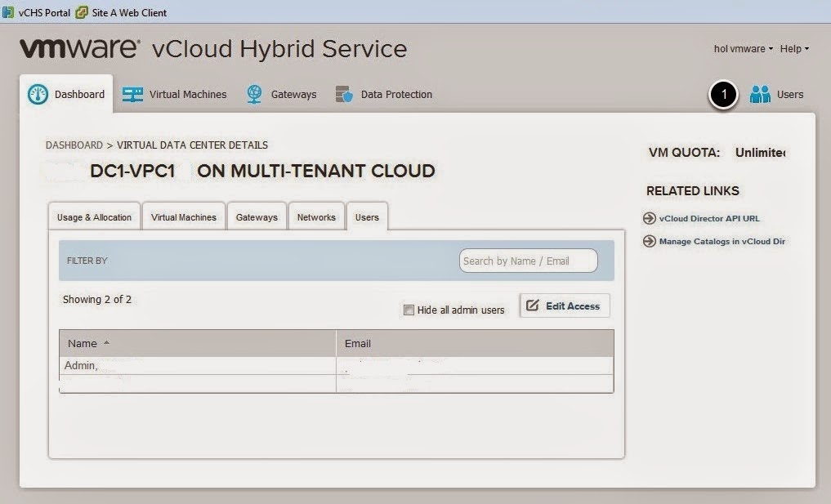The image size is (831, 504).
Task: Click the Virtual Machines server icon
Action: (x=132, y=94)
